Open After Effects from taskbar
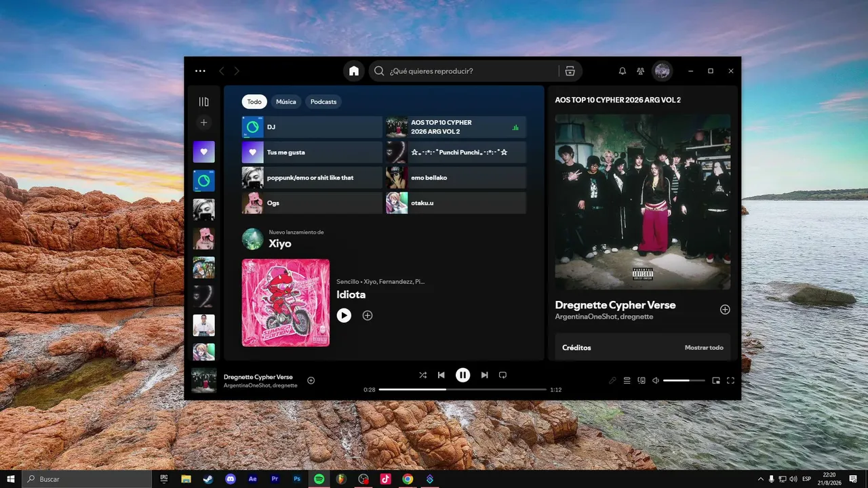 [253, 479]
